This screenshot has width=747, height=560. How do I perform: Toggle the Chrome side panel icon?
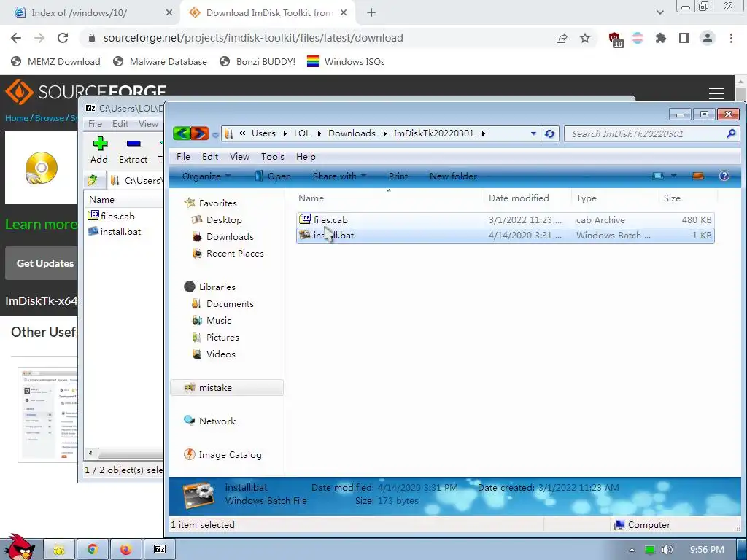(684, 38)
